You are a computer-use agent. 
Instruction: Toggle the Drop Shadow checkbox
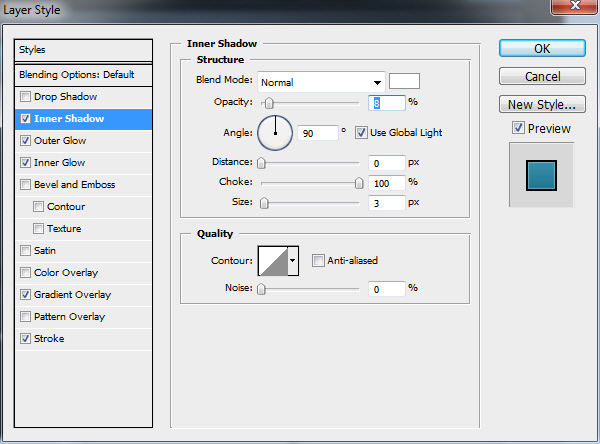[25, 96]
